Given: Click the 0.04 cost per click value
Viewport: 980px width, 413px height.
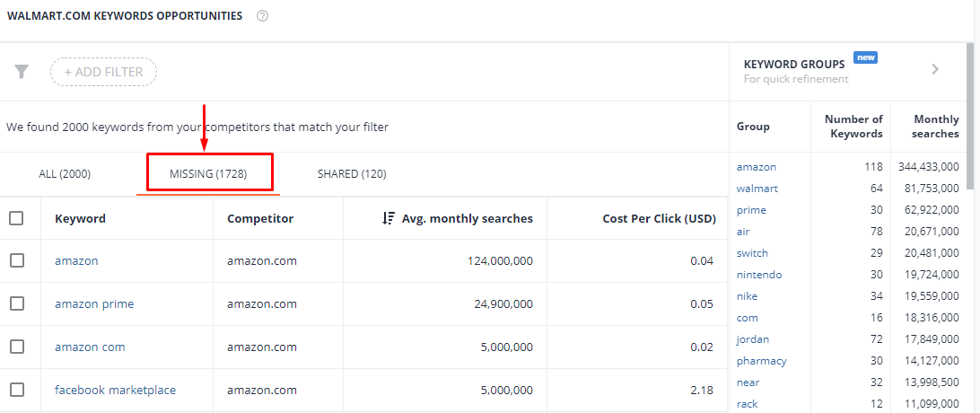Looking at the screenshot, I should (x=702, y=261).
